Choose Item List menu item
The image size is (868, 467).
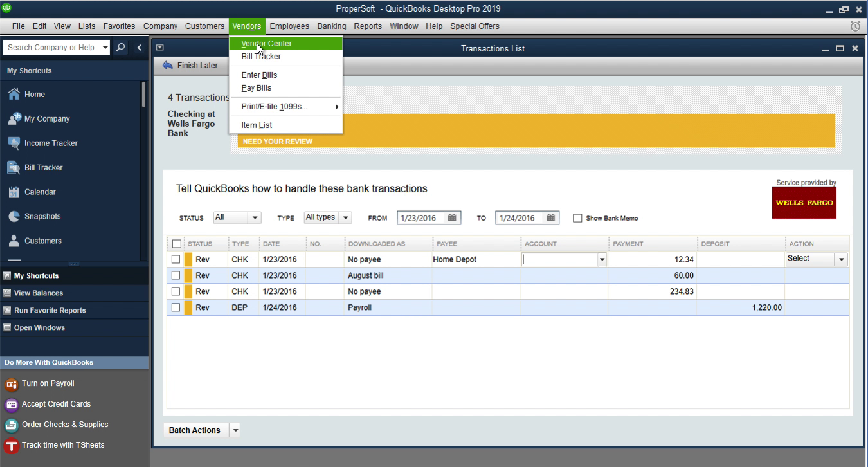pos(285,125)
